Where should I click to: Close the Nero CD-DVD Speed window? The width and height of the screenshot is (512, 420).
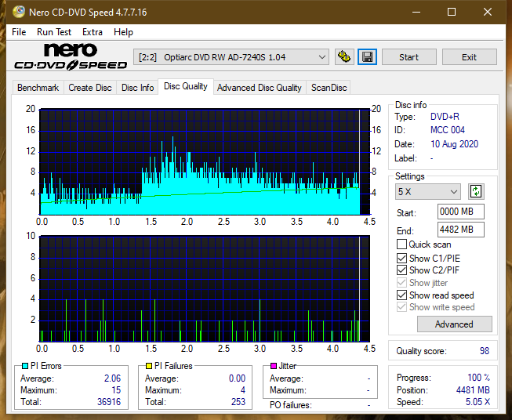tap(488, 12)
